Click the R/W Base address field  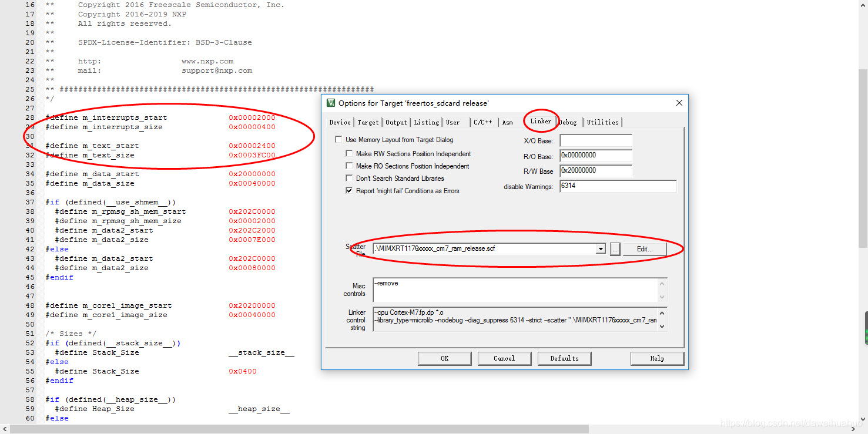pos(596,171)
